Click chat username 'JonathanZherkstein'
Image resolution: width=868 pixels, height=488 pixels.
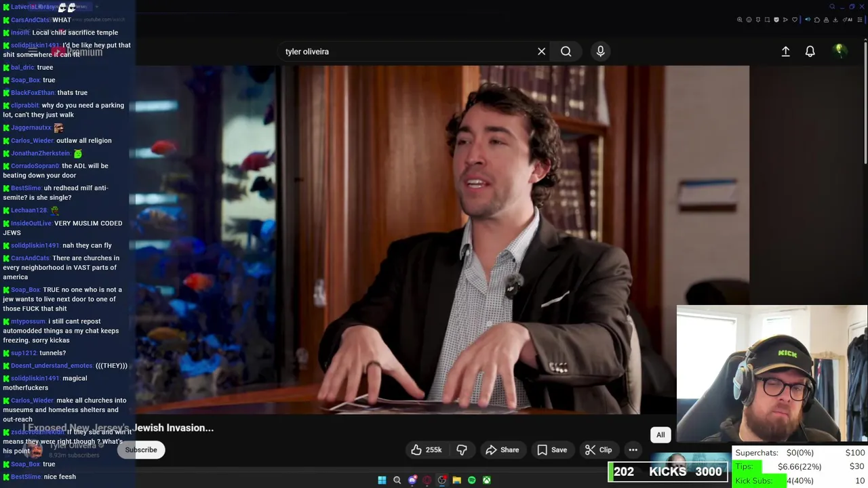[40, 153]
